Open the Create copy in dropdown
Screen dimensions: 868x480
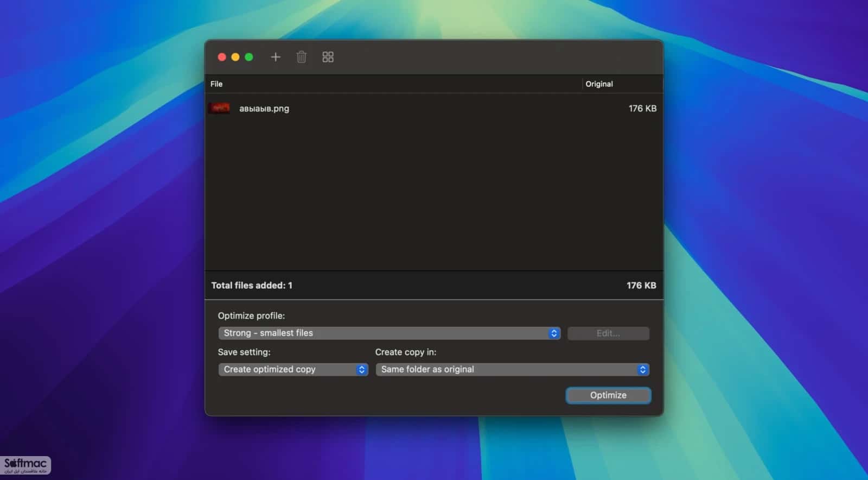[x=512, y=369]
